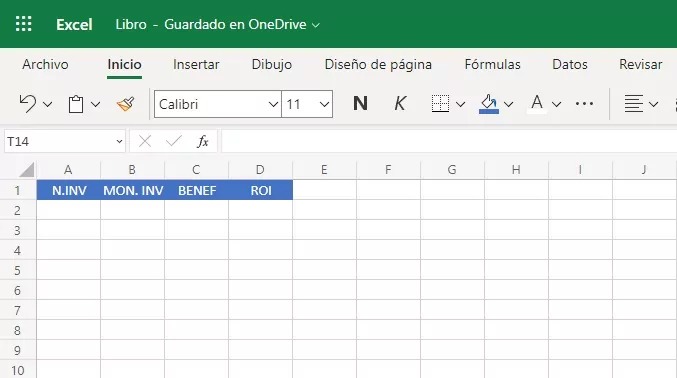Select column G header
This screenshot has height=378, width=677.
452,170
